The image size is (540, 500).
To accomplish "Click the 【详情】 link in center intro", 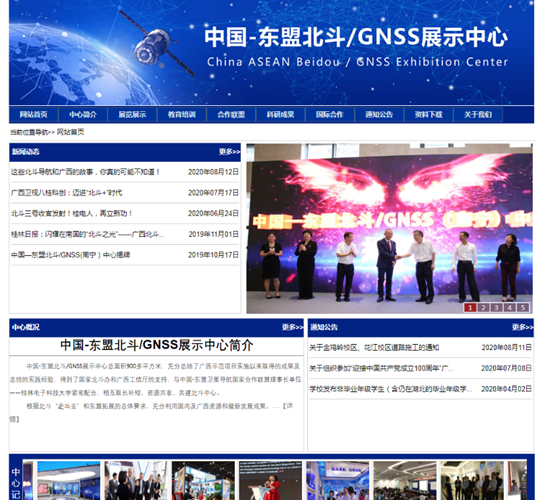I will pos(287,406).
